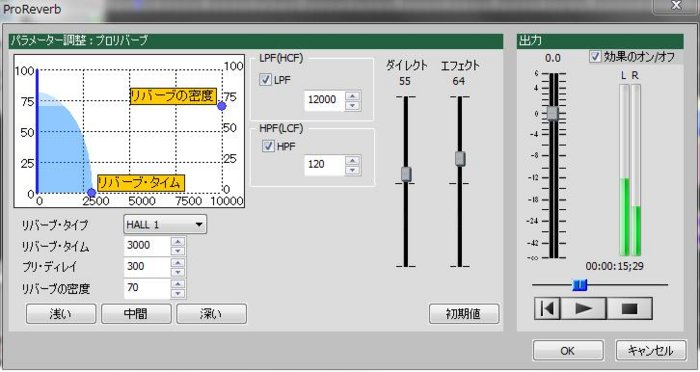Click the LPF value field showing 12000

[x=325, y=100]
